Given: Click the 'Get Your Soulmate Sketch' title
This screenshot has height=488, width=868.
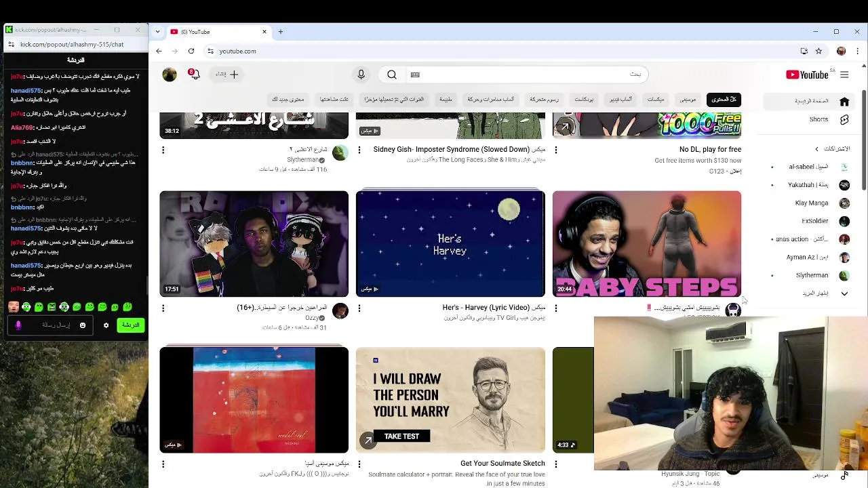Looking at the screenshot, I should [502, 464].
